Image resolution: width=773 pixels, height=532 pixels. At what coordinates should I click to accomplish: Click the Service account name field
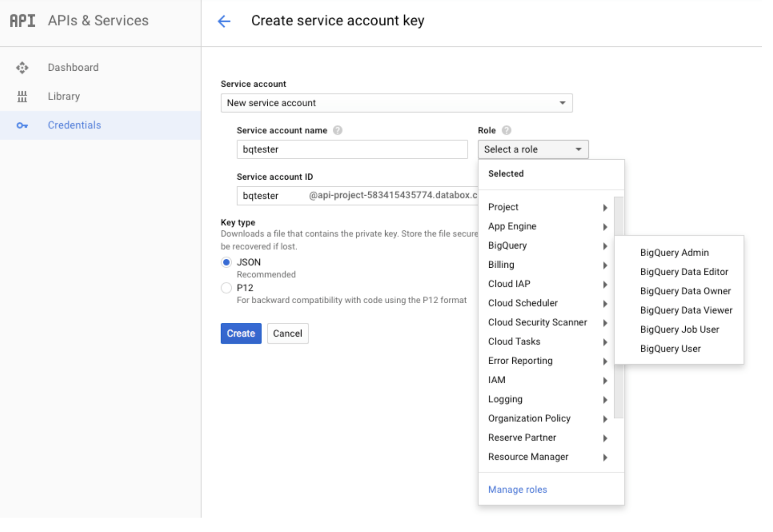point(352,150)
